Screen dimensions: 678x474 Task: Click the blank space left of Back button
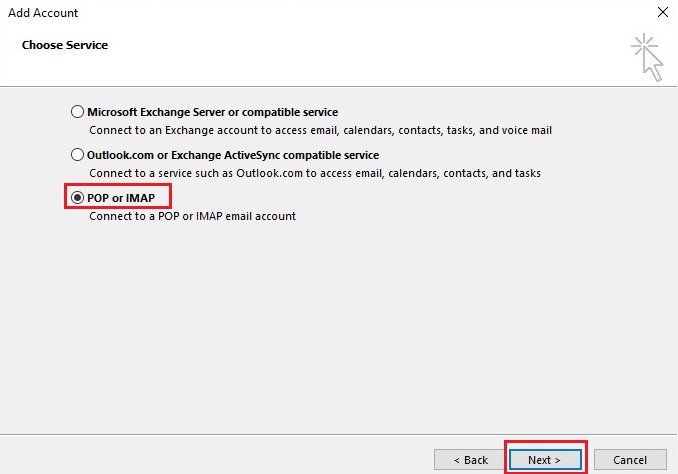pos(220,459)
